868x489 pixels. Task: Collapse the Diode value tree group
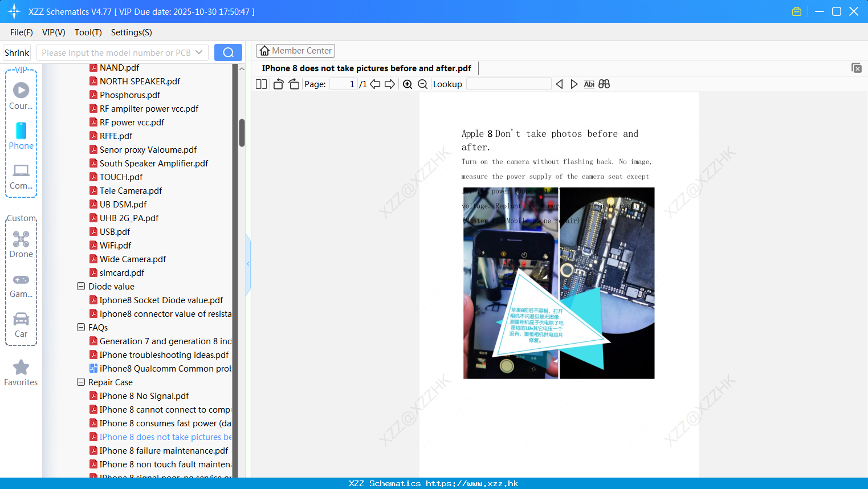81,286
